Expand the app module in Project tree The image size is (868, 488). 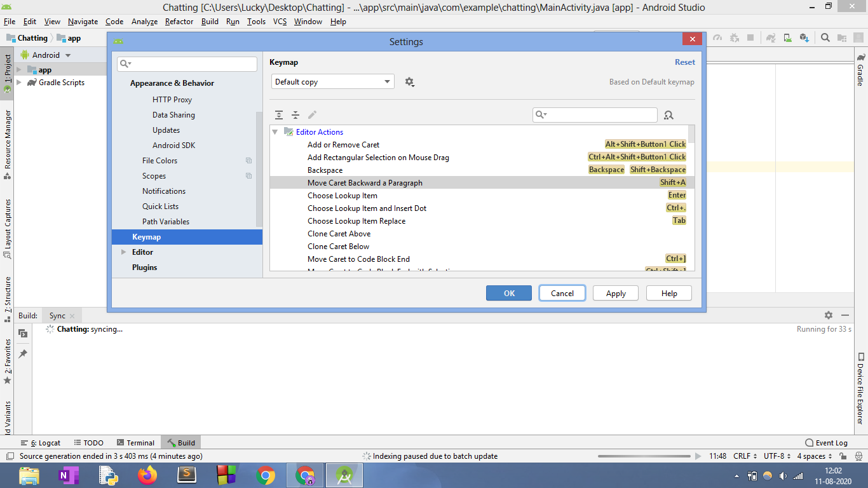click(19, 70)
